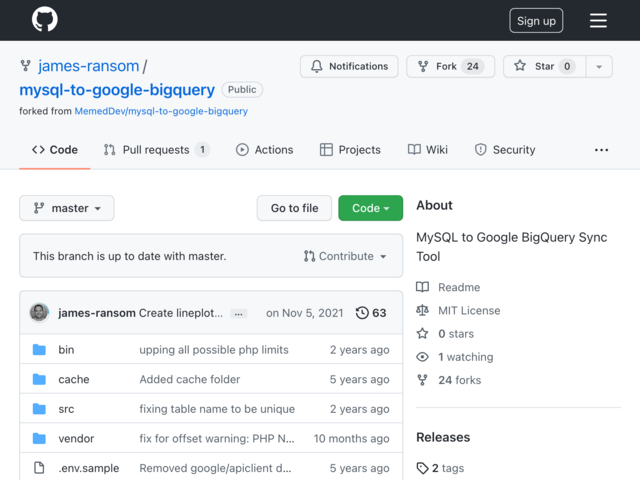Click the vendor folder icon
Viewport: 640px width, 480px height.
pyautogui.click(x=39, y=438)
